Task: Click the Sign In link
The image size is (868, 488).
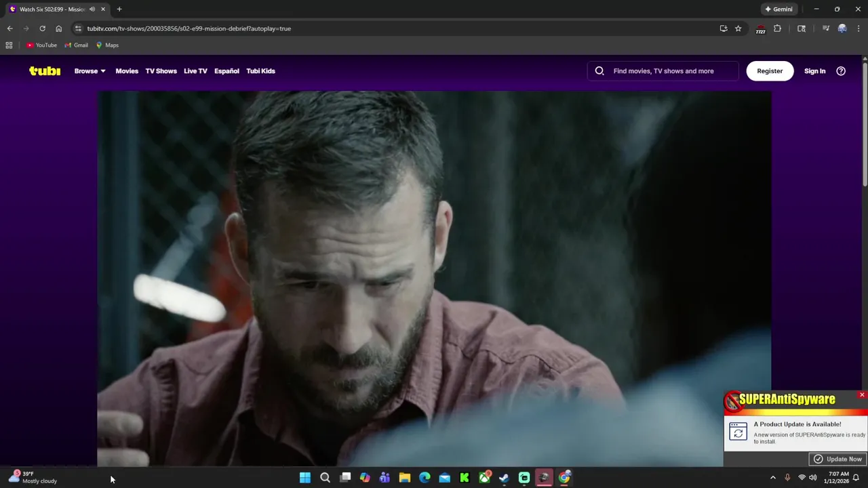Action: 814,70
